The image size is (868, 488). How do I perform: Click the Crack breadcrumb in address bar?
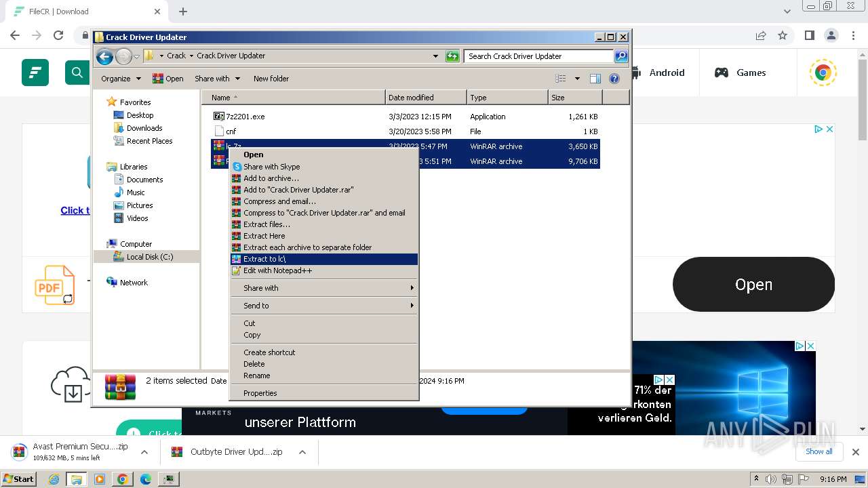[x=176, y=56]
